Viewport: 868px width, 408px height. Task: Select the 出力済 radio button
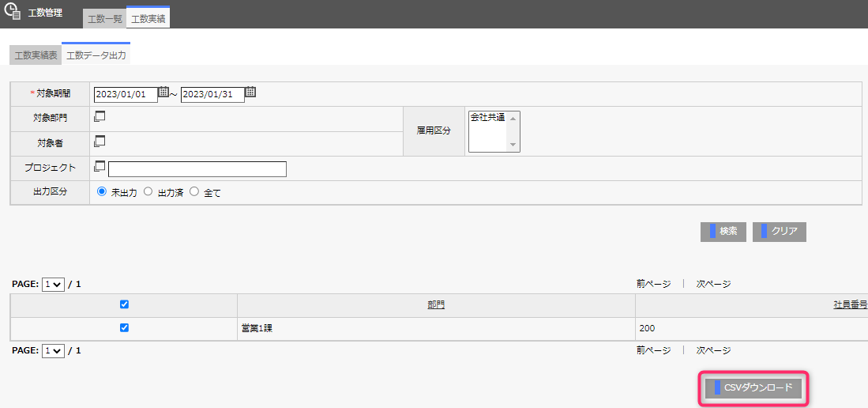tap(148, 191)
